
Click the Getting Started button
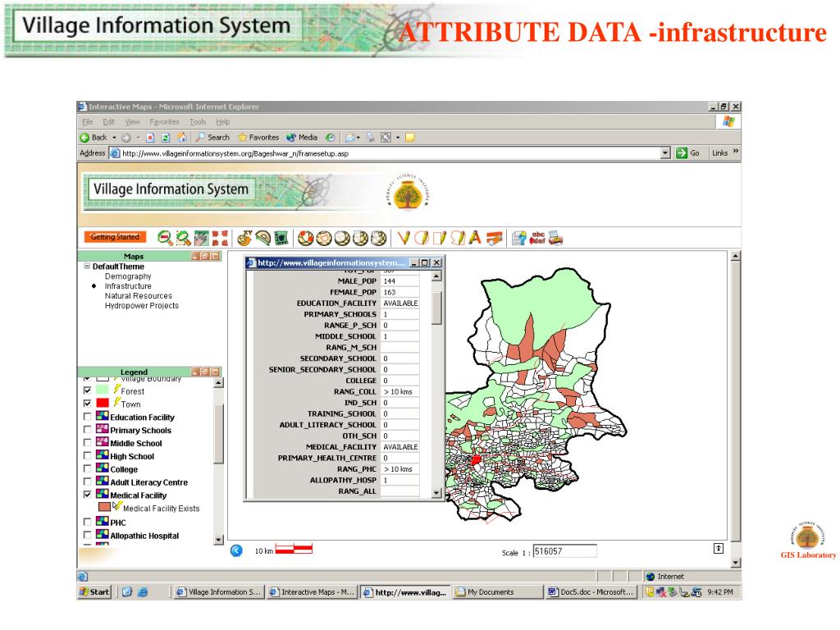point(115,237)
